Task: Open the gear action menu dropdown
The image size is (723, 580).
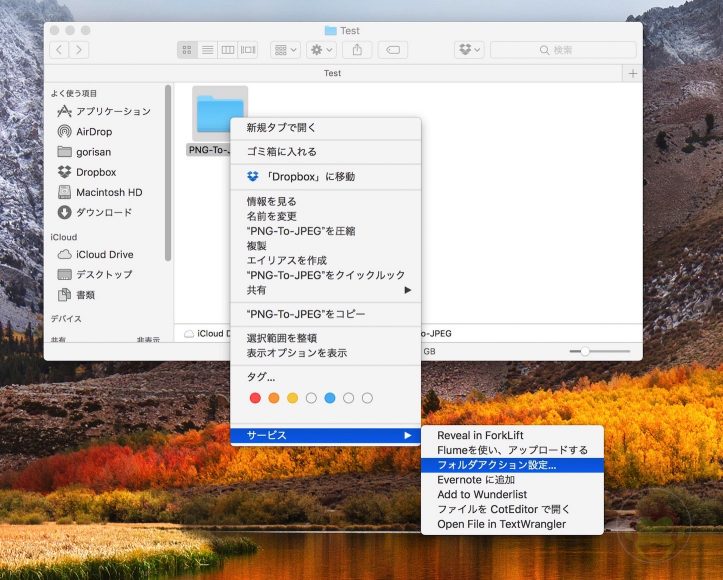Action: tap(321, 50)
